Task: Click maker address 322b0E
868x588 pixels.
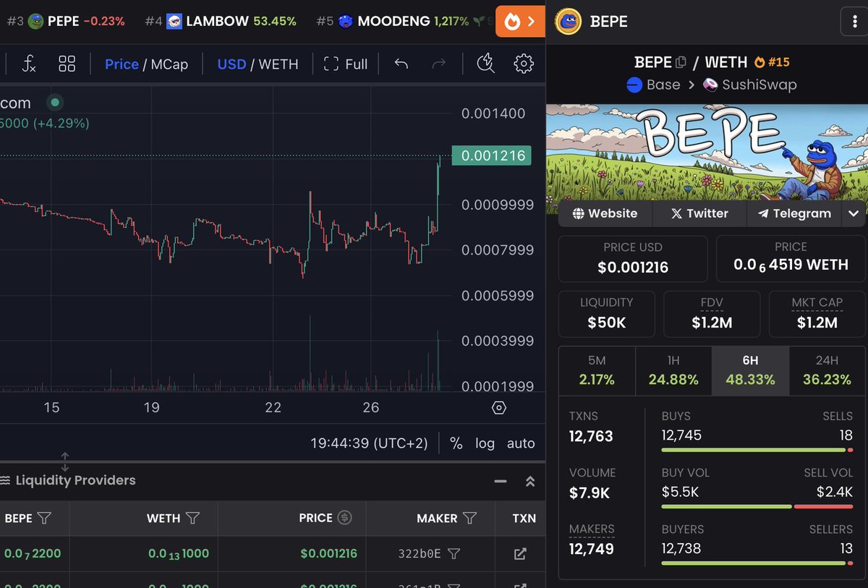Action: coord(420,554)
